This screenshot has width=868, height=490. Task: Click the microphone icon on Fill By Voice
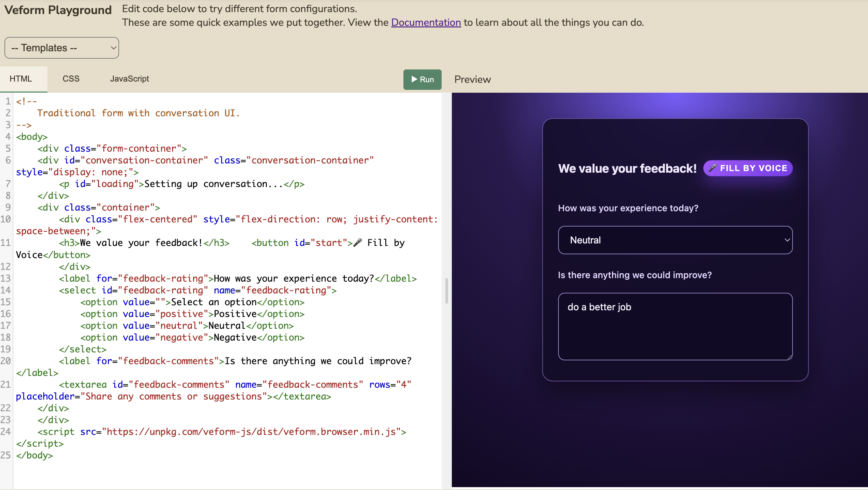[713, 168]
